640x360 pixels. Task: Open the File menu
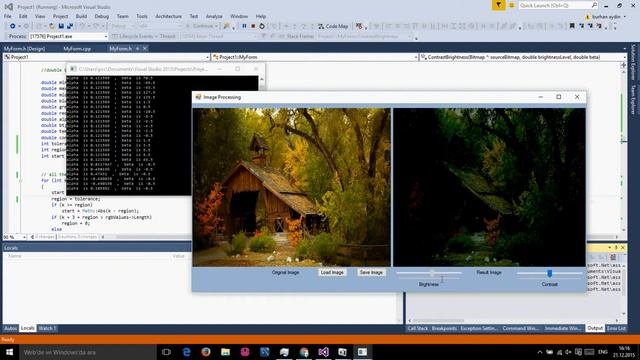8,16
